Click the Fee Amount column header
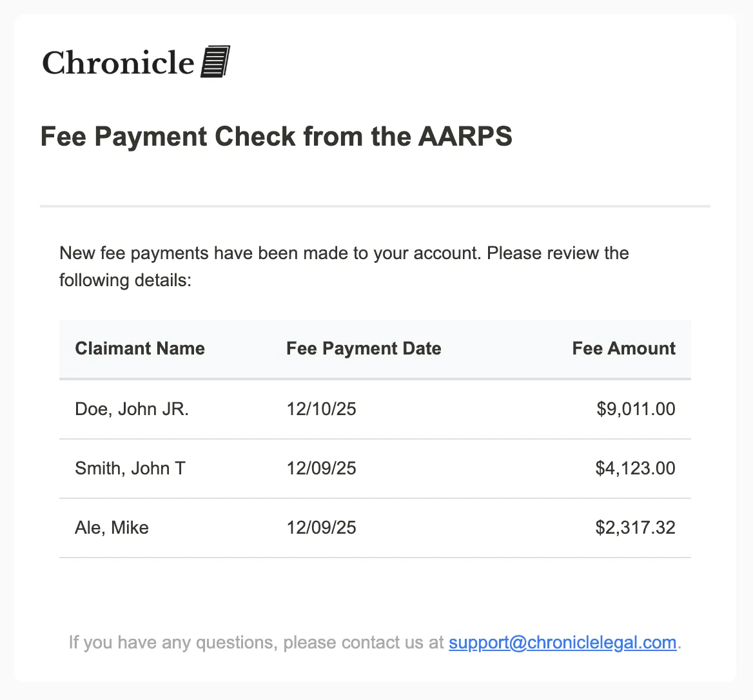This screenshot has height=700, width=753. [623, 349]
